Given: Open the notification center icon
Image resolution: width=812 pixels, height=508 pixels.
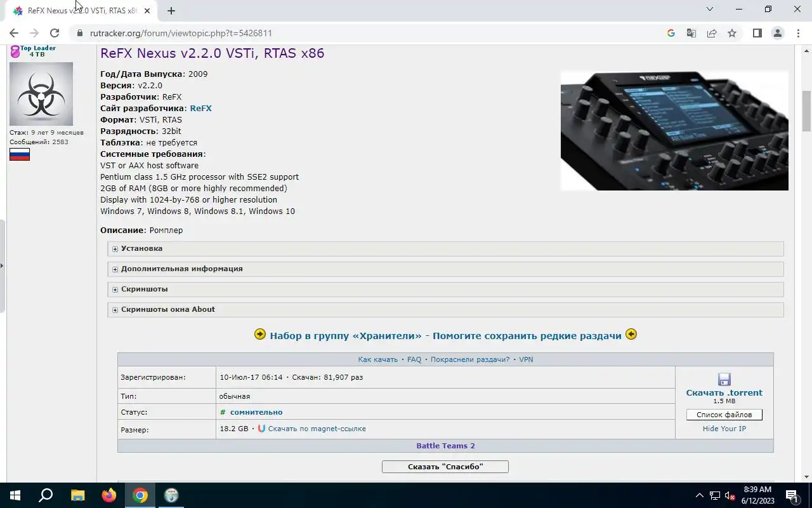Looking at the screenshot, I should (792, 495).
